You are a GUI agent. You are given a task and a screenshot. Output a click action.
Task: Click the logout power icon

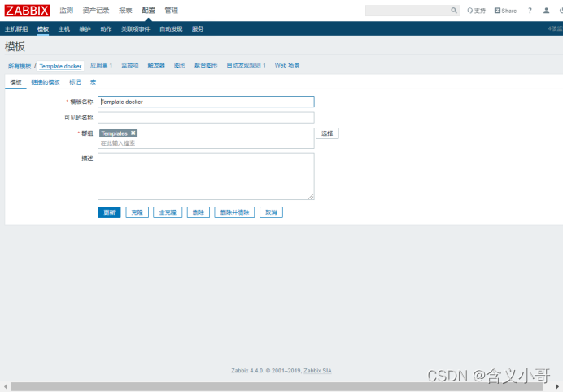(x=561, y=11)
